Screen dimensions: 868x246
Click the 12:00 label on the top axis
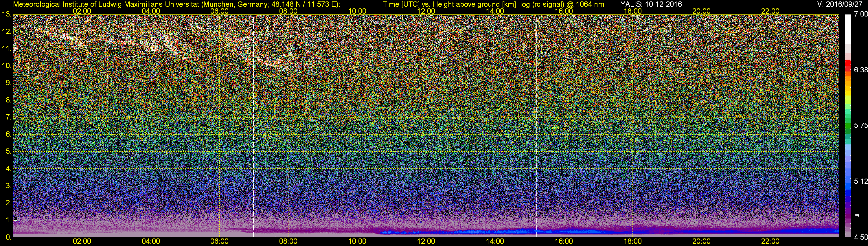[426, 11]
